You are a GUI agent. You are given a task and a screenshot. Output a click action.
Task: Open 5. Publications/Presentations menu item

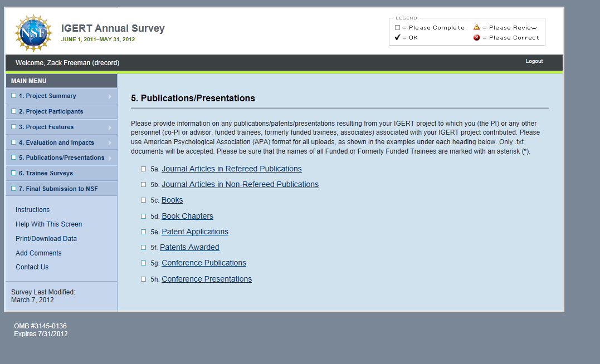(61, 158)
